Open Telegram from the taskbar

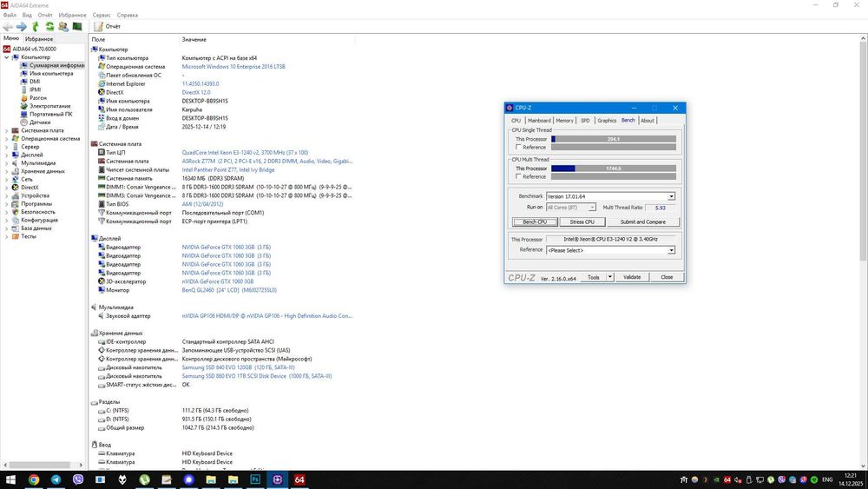[56, 479]
